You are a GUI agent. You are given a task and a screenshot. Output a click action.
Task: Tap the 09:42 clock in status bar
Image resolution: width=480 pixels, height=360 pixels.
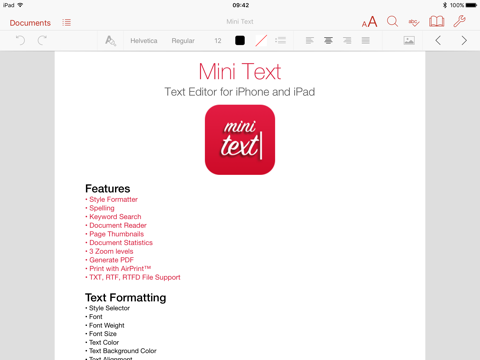coord(241,5)
